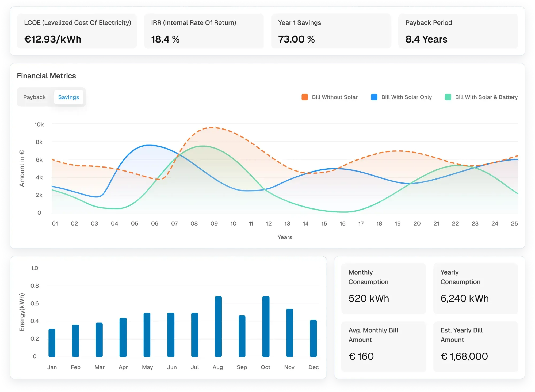Switch to the Payback tab
Viewport: 535px width, 392px height.
click(35, 97)
